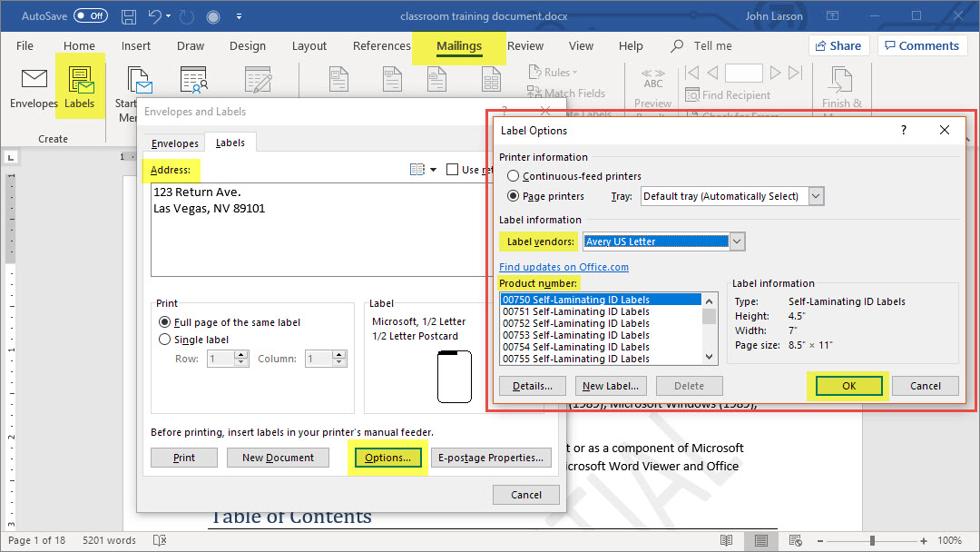The height and width of the screenshot is (552, 980).
Task: Toggle the AutoSave switch
Action: point(90,16)
